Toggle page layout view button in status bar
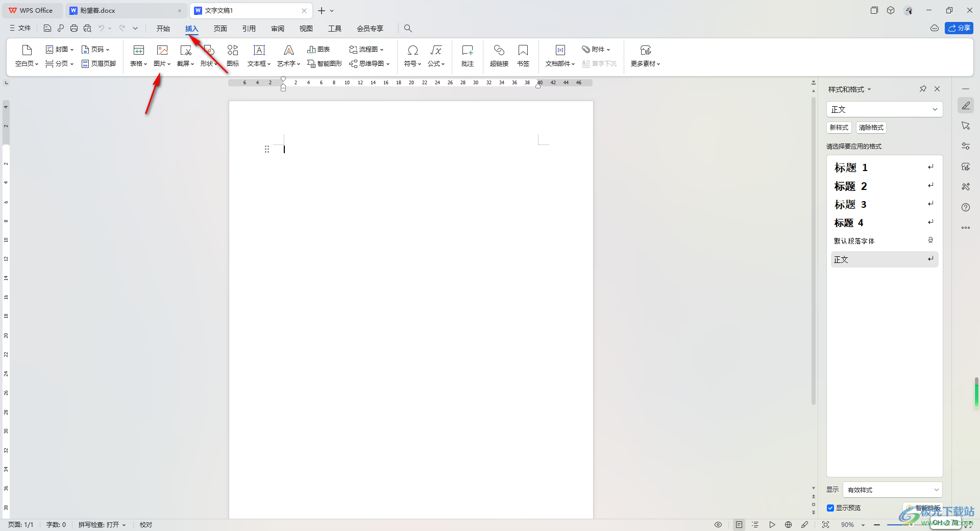 click(739, 524)
